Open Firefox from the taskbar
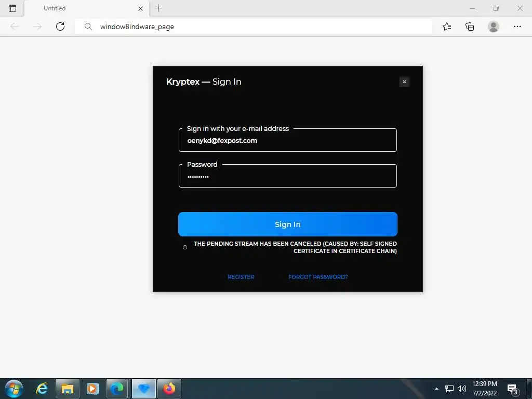The image size is (532, 399). (169, 389)
